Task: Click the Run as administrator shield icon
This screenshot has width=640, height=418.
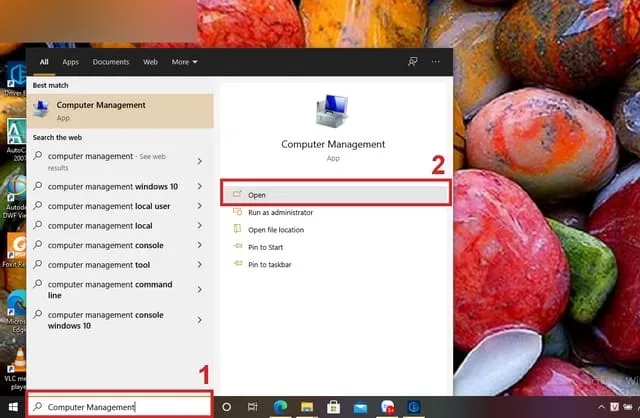Action: (237, 211)
